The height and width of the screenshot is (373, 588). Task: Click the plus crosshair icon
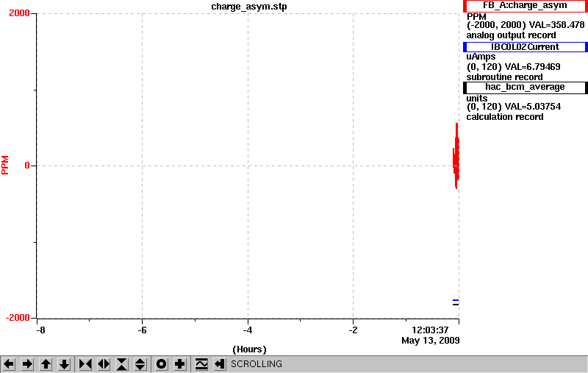pos(180,364)
